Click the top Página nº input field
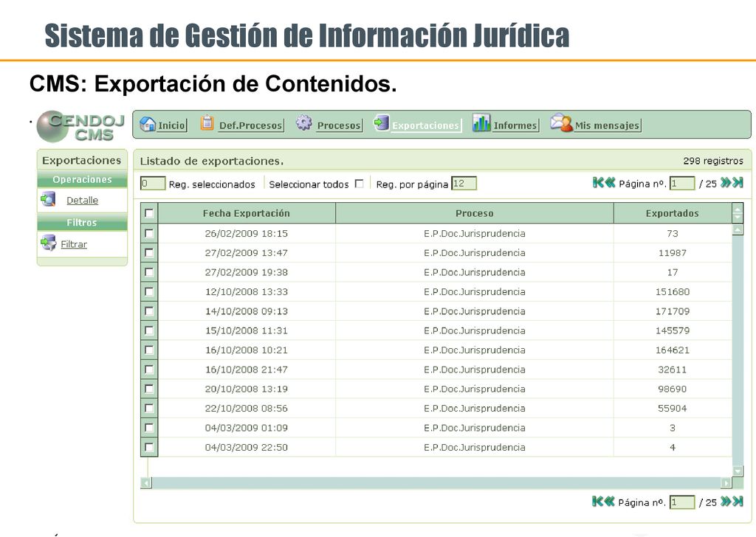The width and height of the screenshot is (756, 537). pyautogui.click(x=682, y=183)
